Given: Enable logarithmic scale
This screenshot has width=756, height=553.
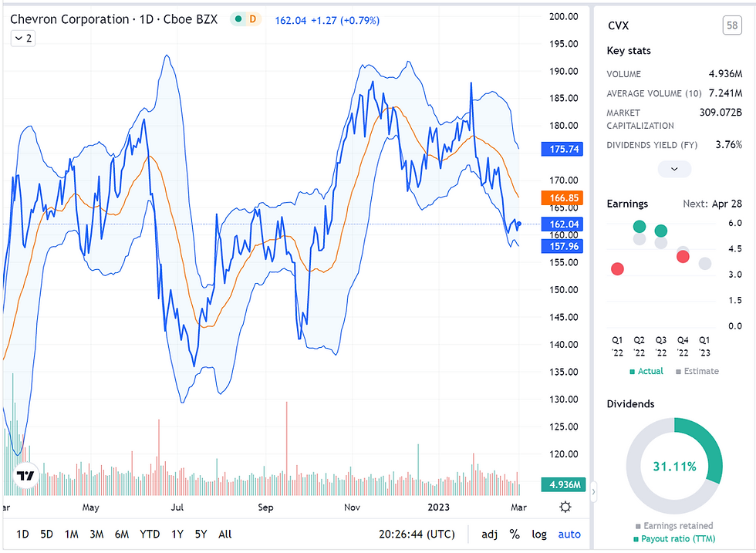Looking at the screenshot, I should click(539, 534).
